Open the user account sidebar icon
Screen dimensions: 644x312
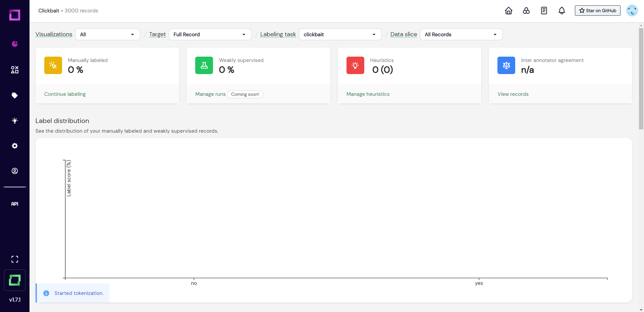(15, 171)
